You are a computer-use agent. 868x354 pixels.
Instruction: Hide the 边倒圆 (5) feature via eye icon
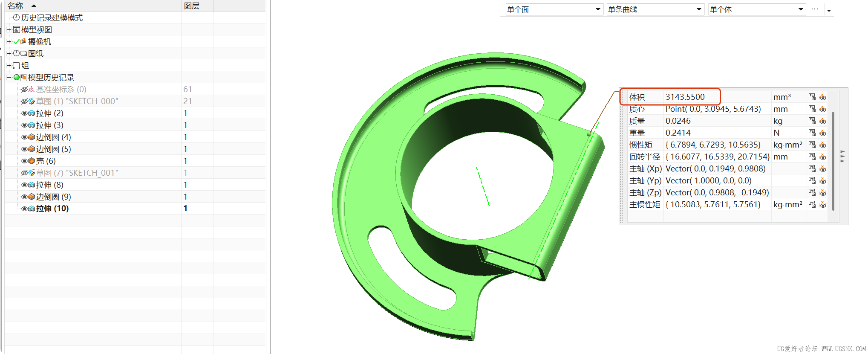coord(24,149)
